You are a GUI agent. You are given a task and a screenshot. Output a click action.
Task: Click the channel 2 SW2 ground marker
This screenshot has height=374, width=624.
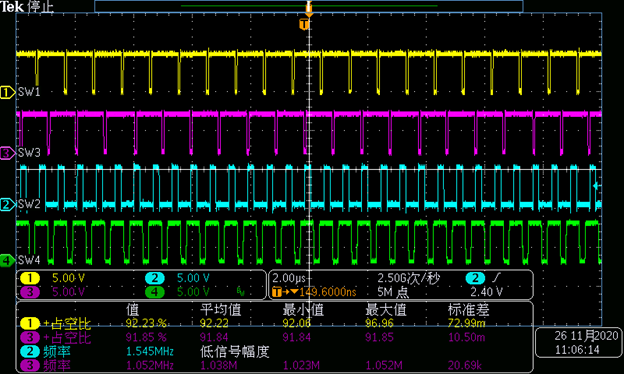(x=7, y=205)
